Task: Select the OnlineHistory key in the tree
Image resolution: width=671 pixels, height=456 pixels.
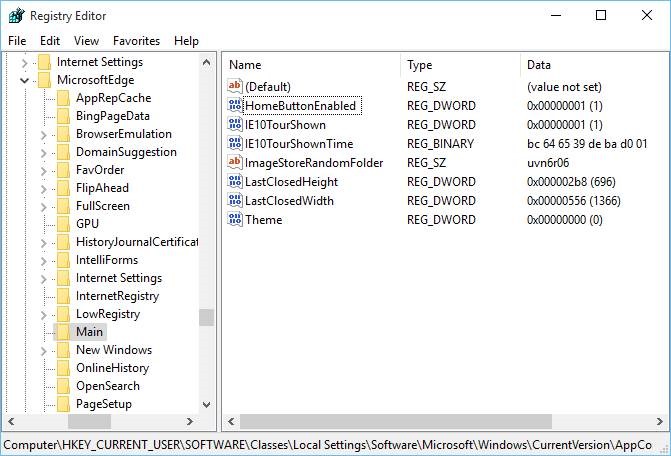Action: coord(112,368)
